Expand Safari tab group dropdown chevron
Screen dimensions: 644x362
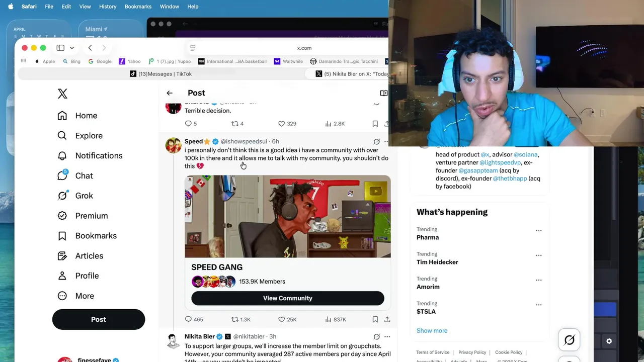72,48
